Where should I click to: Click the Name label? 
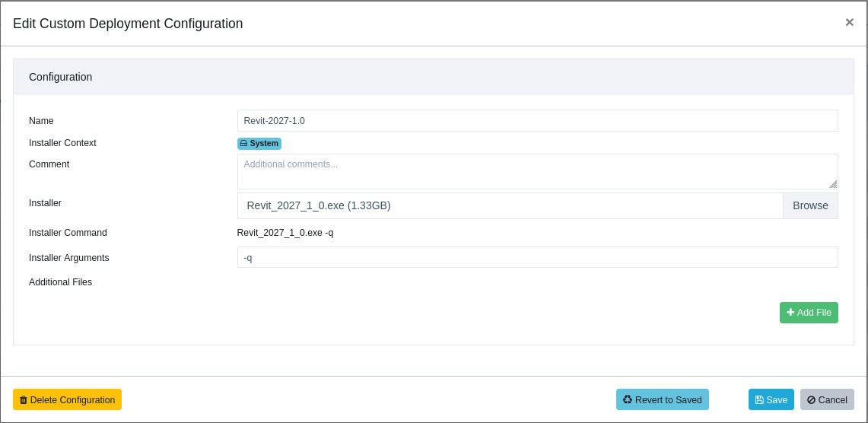41,121
